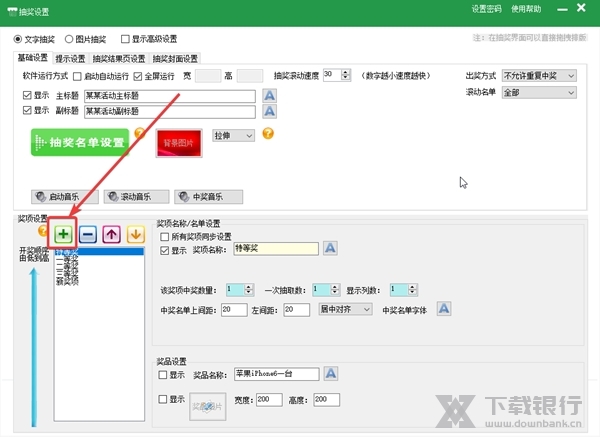Click 启动音乐 button
This screenshot has height=437, width=600.
[65, 197]
